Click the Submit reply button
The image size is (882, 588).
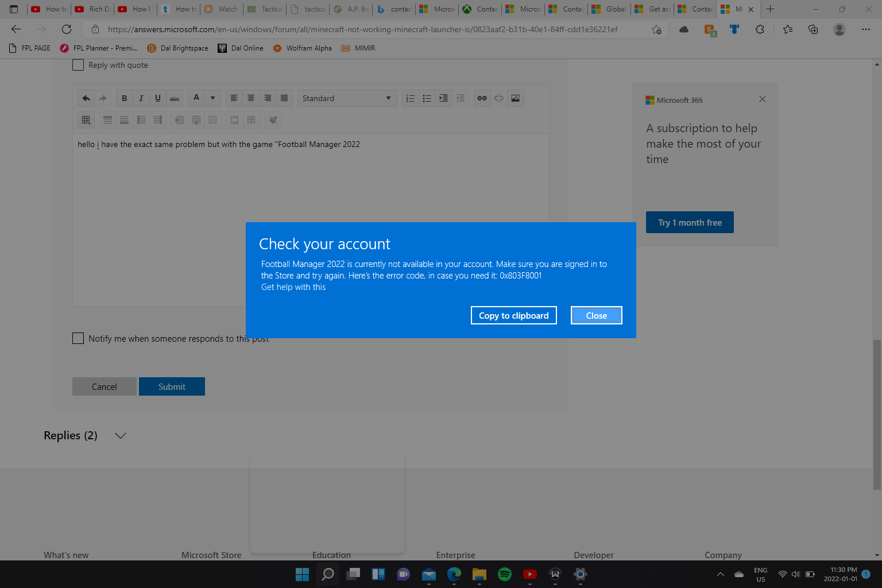pos(172,386)
